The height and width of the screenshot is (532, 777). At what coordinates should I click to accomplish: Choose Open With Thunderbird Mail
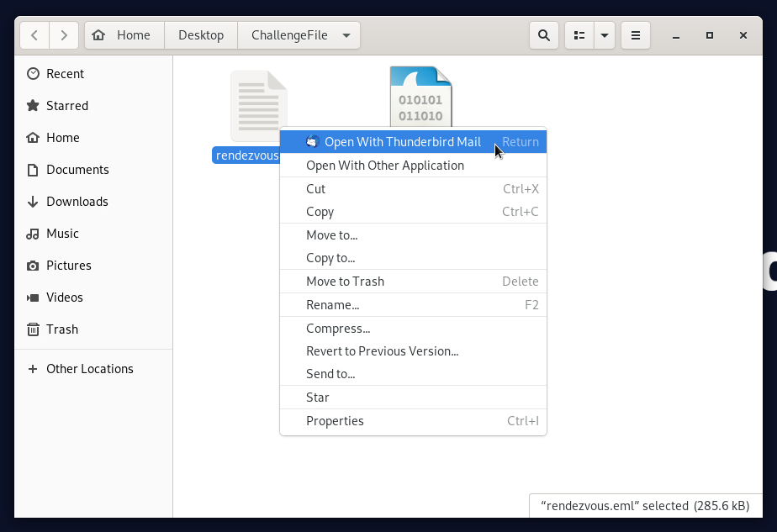pyautogui.click(x=403, y=142)
